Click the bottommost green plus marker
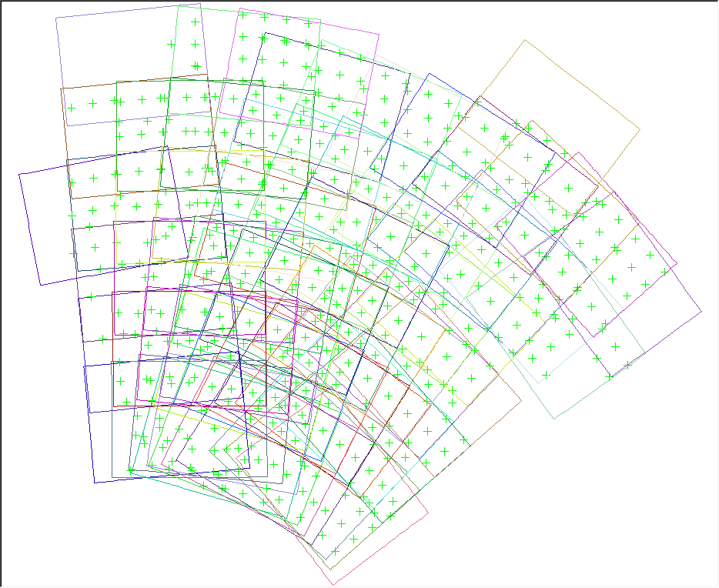The height and width of the screenshot is (588, 719). pyautogui.click(x=336, y=552)
